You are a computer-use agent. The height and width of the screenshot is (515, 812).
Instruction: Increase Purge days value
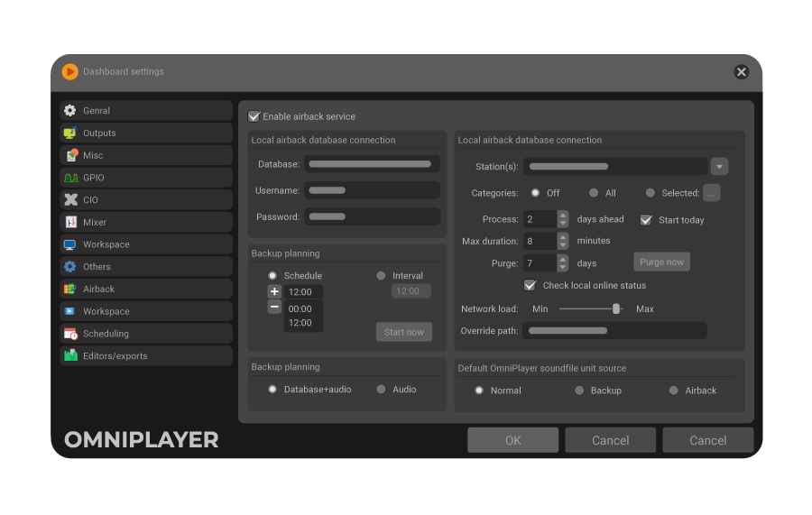point(563,259)
